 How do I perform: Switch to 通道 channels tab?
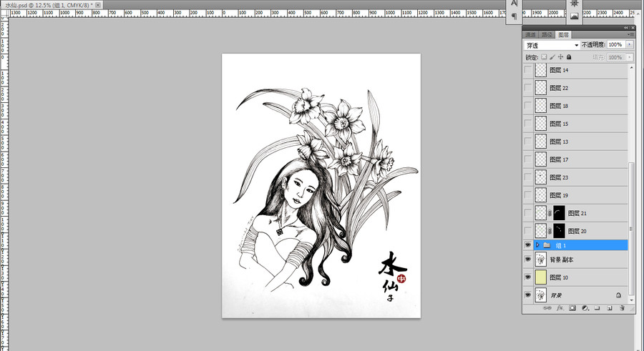click(531, 35)
